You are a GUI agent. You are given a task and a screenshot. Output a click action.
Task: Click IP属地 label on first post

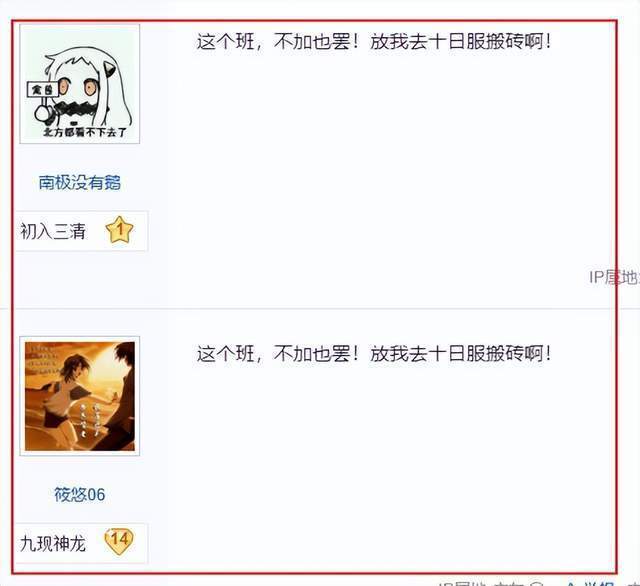614,277
